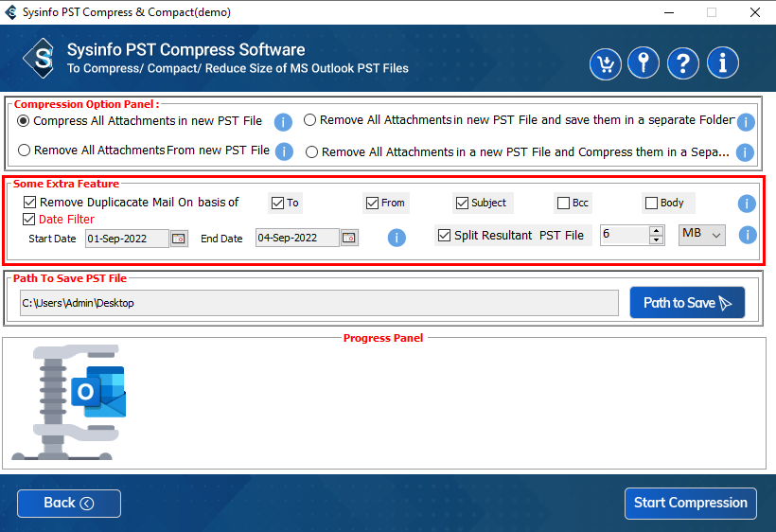Click Start Compression button
Viewport: 776px width, 532px height.
[691, 504]
